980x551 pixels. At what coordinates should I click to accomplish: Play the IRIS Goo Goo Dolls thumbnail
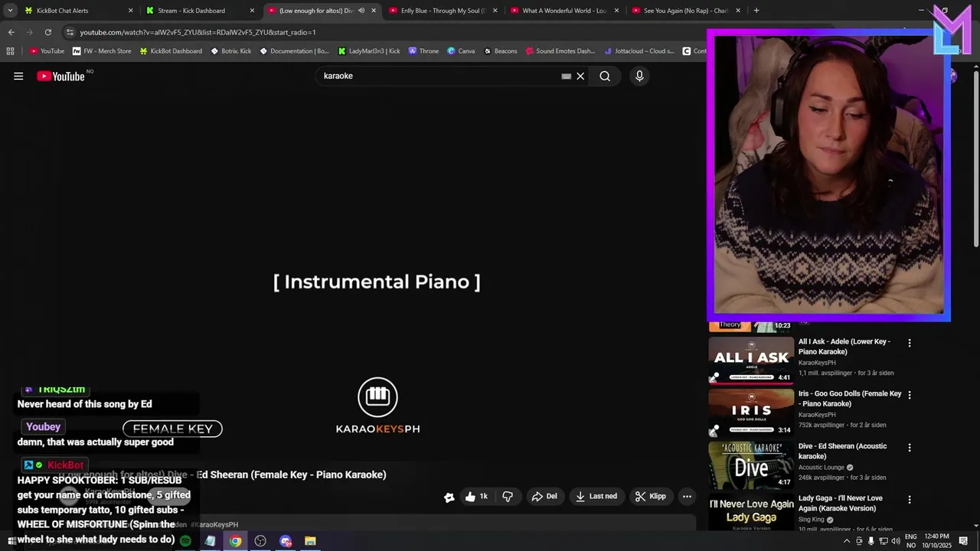[751, 412]
